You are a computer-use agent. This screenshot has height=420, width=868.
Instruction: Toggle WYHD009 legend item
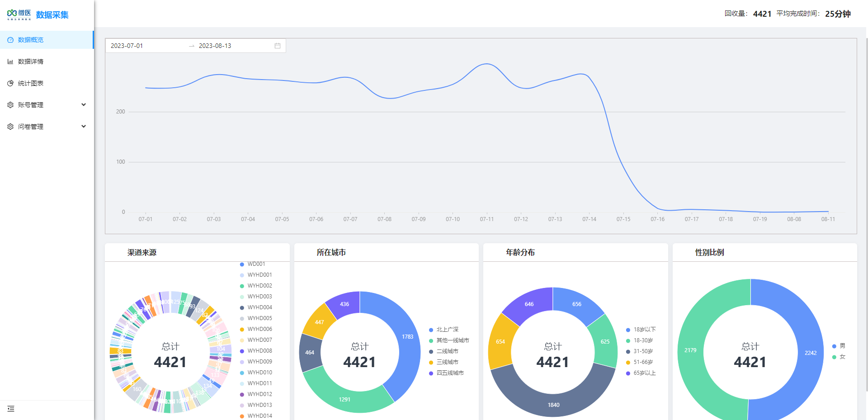pyautogui.click(x=256, y=362)
